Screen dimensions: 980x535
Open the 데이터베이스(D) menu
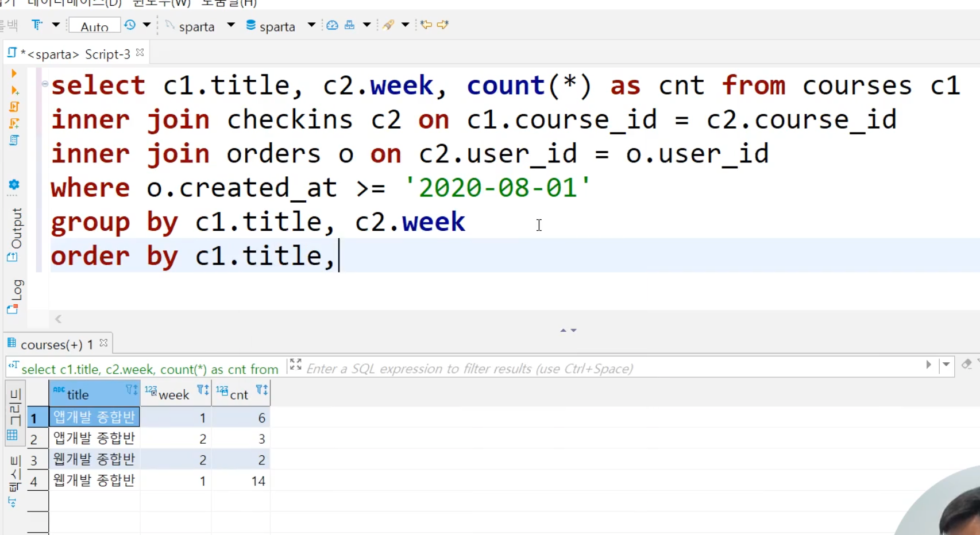(x=75, y=3)
